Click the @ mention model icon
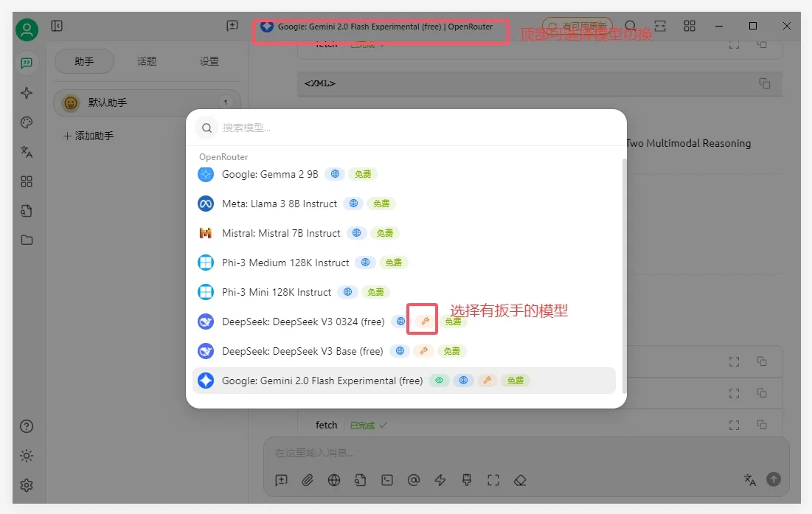Screen dimensions: 812x514 (414, 480)
